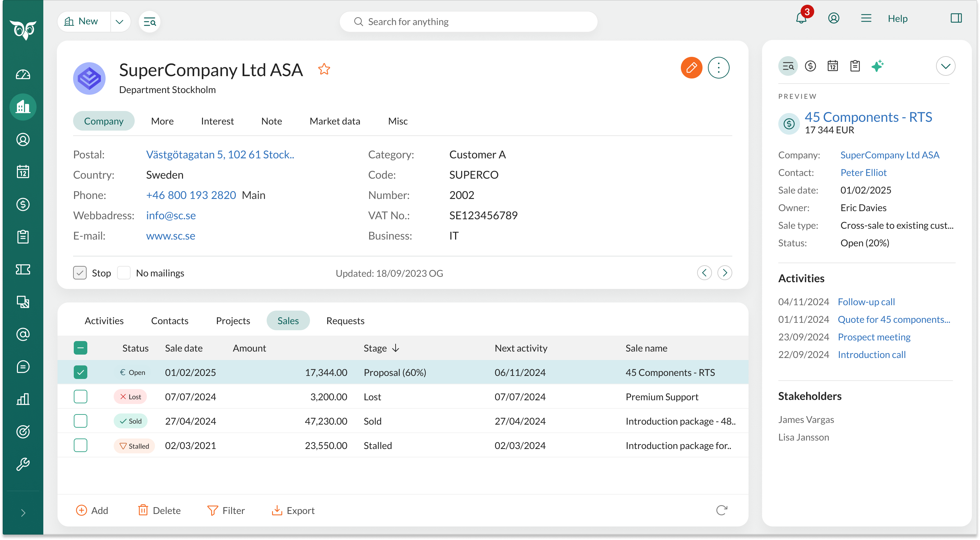The height and width of the screenshot is (540, 980).
Task: Mark SuperCompany Ltd ASA as favorite
Action: coord(324,69)
